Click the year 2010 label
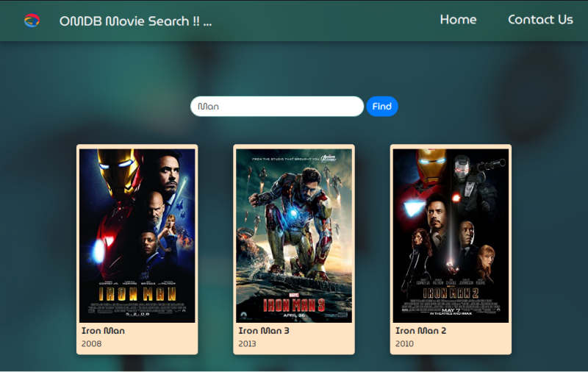This screenshot has width=588, height=372. click(x=404, y=343)
